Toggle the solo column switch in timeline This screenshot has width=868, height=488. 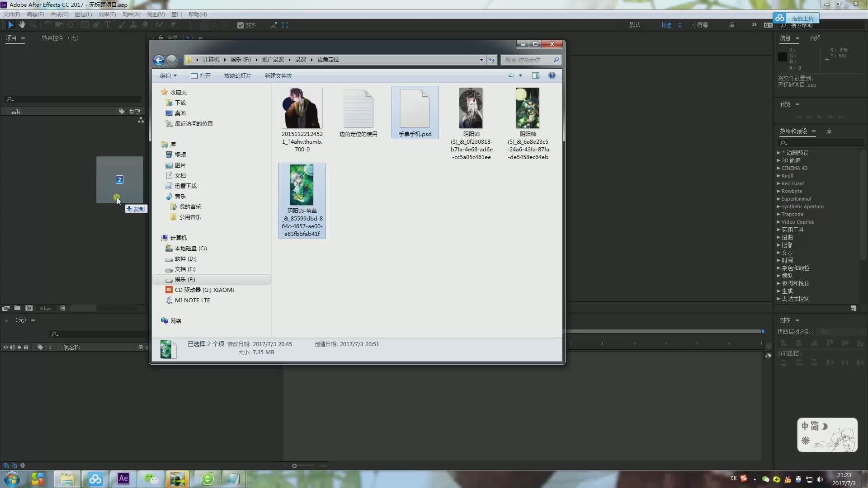[19, 347]
